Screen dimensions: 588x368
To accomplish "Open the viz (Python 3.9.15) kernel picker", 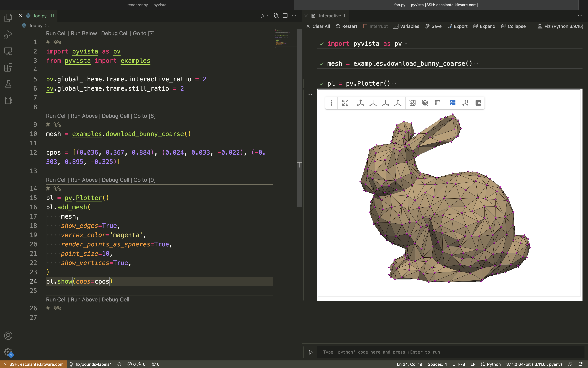I will point(560,26).
